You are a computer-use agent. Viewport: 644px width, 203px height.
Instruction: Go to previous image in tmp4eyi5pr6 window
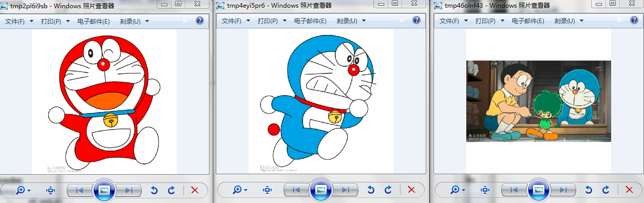tap(296, 190)
